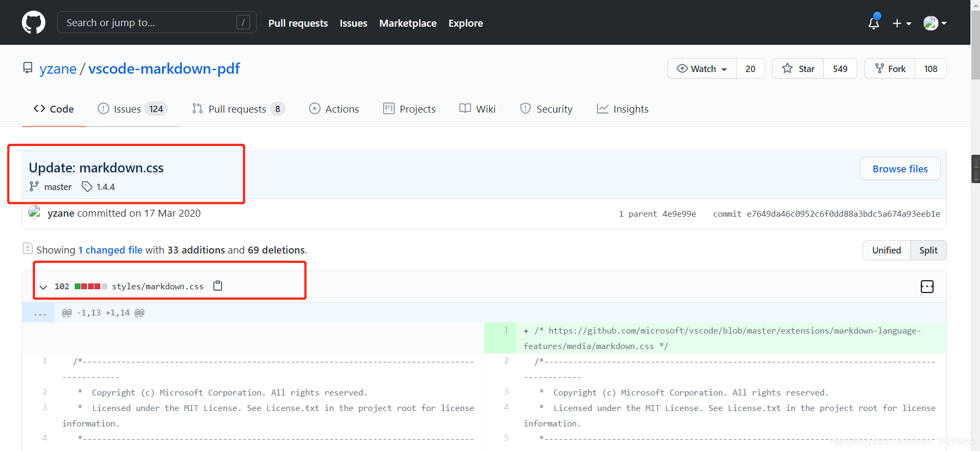The height and width of the screenshot is (451, 980).
Task: Expand hidden diff lines with ellipsis
Action: pos(38,313)
